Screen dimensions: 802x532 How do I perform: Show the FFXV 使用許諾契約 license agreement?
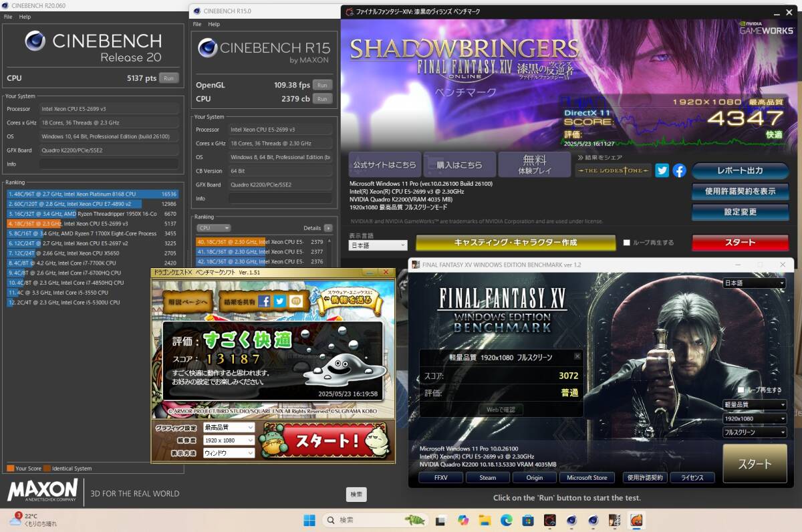[646, 478]
